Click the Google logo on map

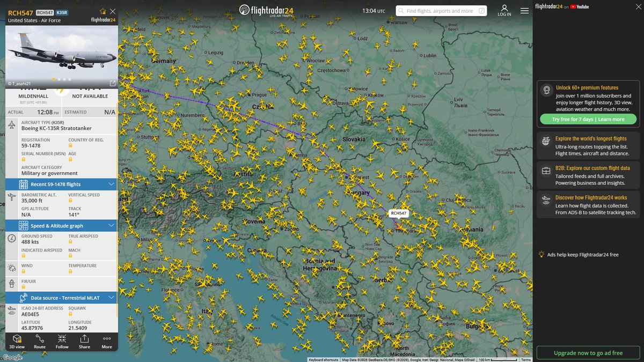[12, 357]
